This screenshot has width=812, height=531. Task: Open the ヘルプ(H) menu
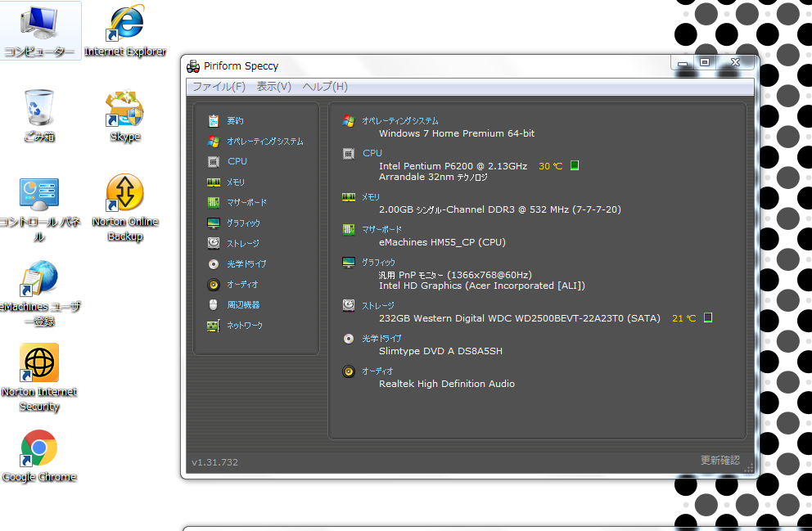tap(325, 87)
